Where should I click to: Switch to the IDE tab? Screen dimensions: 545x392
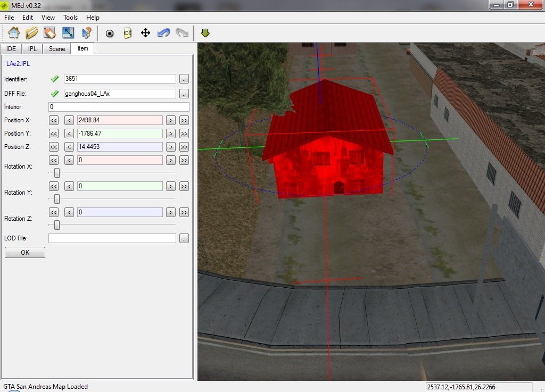11,49
